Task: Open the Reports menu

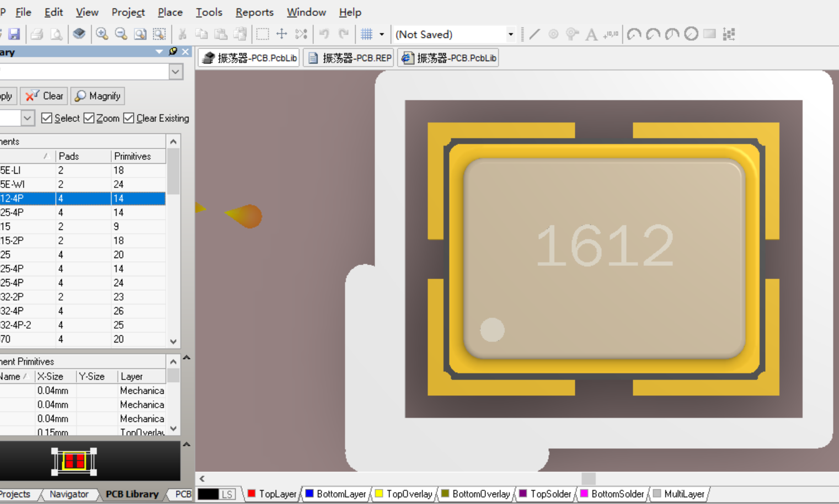Action: click(254, 12)
